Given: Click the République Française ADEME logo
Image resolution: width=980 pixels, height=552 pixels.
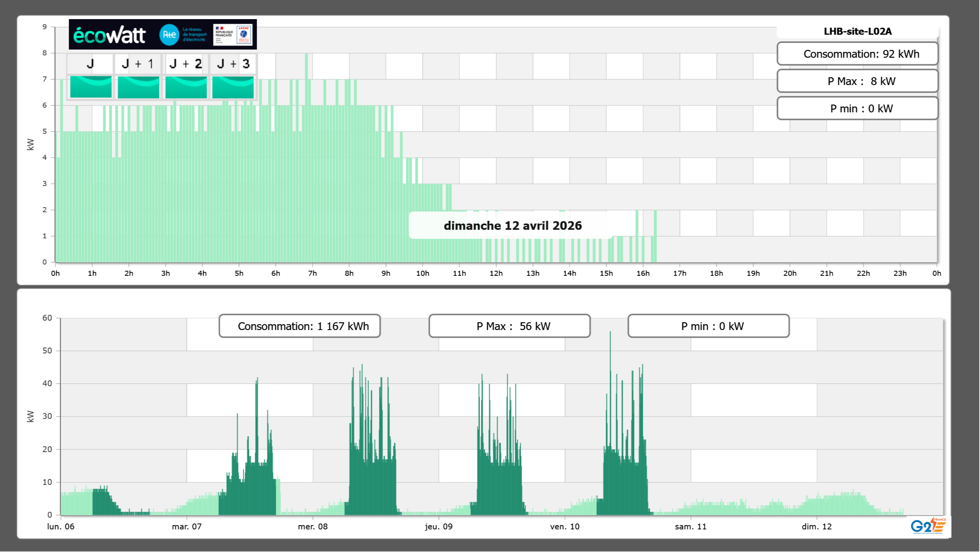Looking at the screenshot, I should tap(233, 35).
